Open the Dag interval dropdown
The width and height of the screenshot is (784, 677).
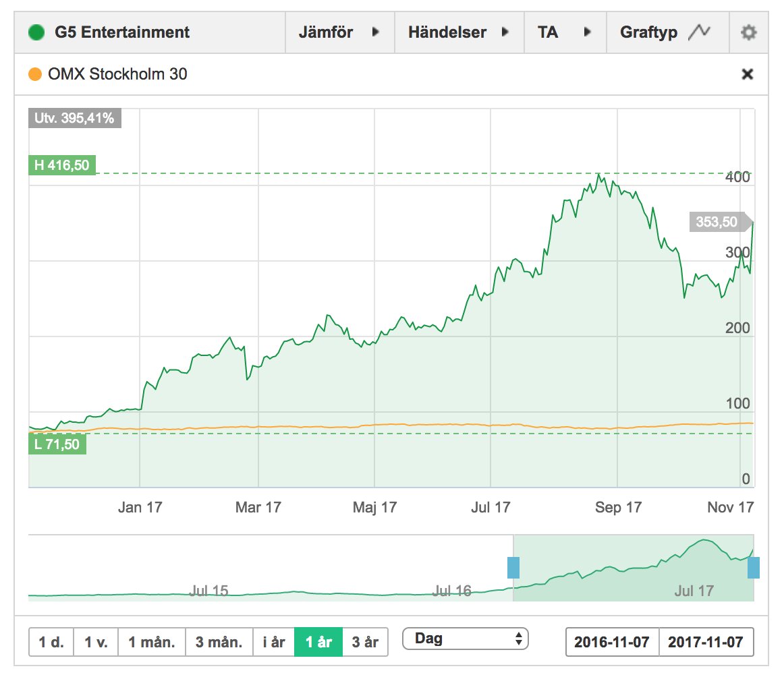pyautogui.click(x=466, y=638)
